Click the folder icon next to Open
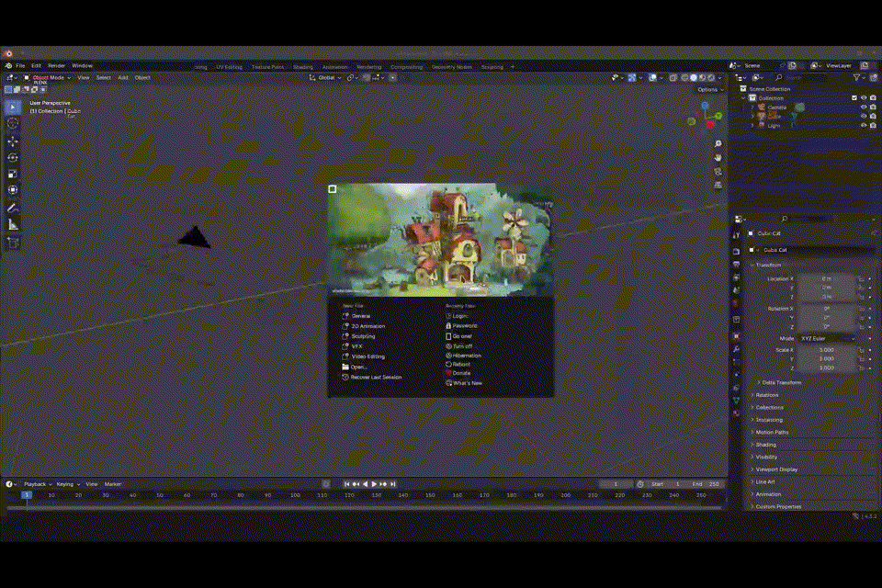Screen dimensions: 882x588 click(345, 367)
